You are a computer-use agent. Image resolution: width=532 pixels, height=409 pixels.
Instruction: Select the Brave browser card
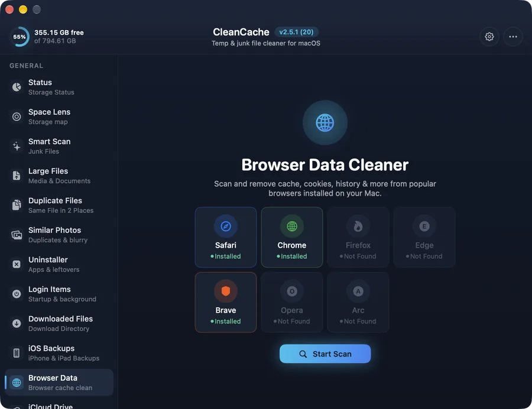click(x=226, y=302)
